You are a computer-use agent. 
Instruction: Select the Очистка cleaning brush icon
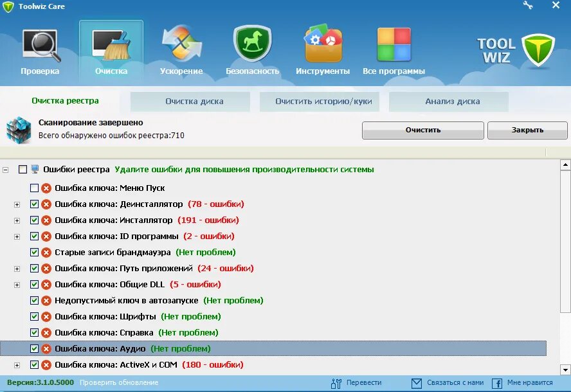111,45
